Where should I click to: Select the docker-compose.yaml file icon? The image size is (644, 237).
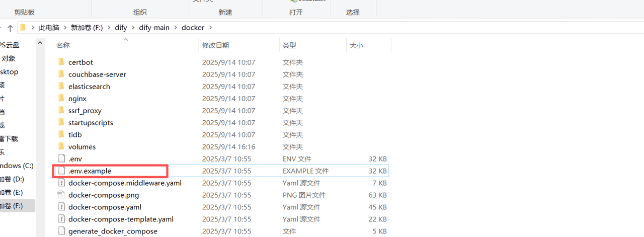61,207
